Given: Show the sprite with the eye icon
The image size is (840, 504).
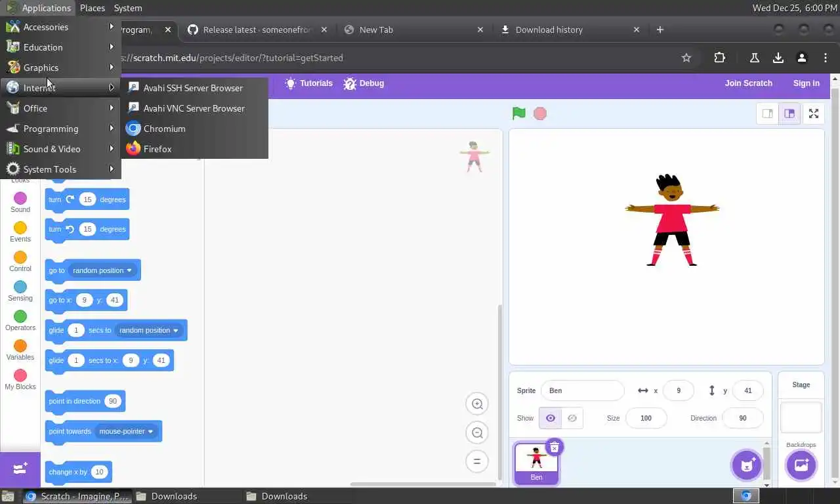Looking at the screenshot, I should (550, 418).
